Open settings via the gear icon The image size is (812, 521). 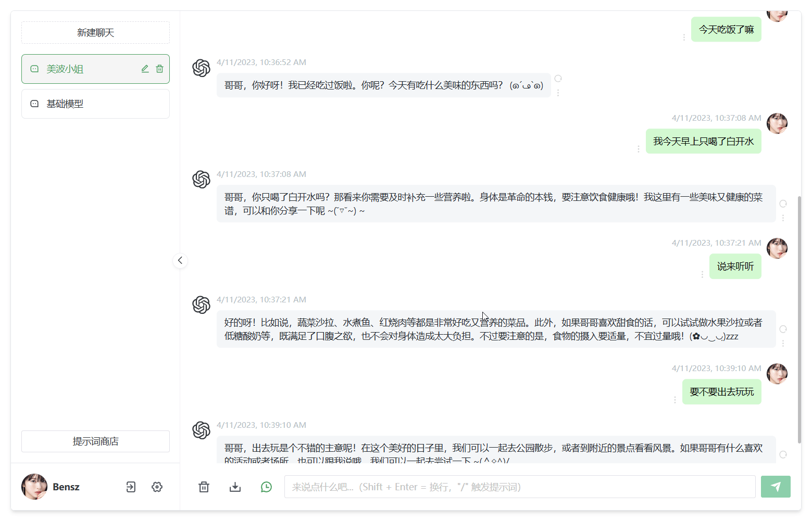(157, 487)
